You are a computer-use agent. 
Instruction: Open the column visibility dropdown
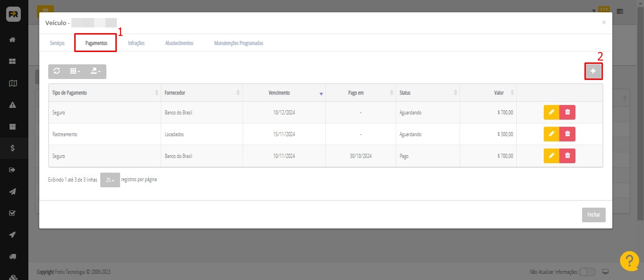click(75, 71)
